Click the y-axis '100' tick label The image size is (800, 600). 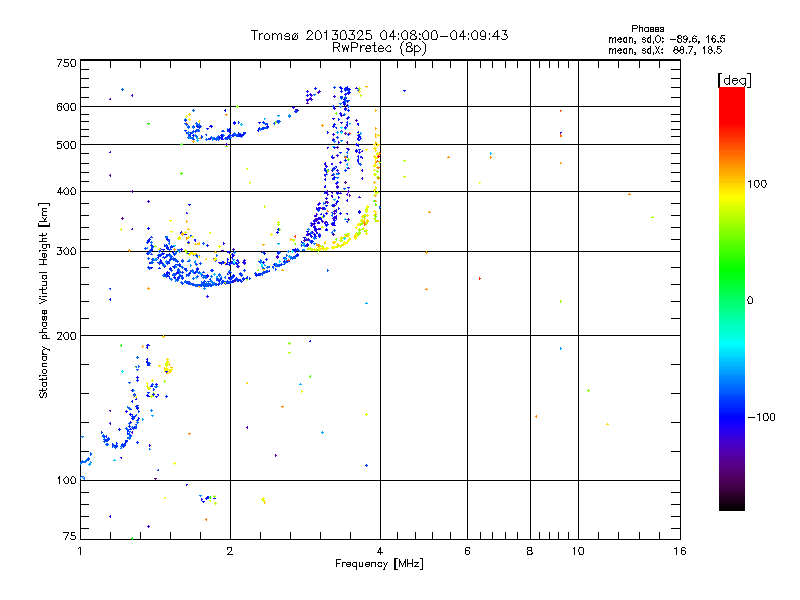[x=66, y=480]
